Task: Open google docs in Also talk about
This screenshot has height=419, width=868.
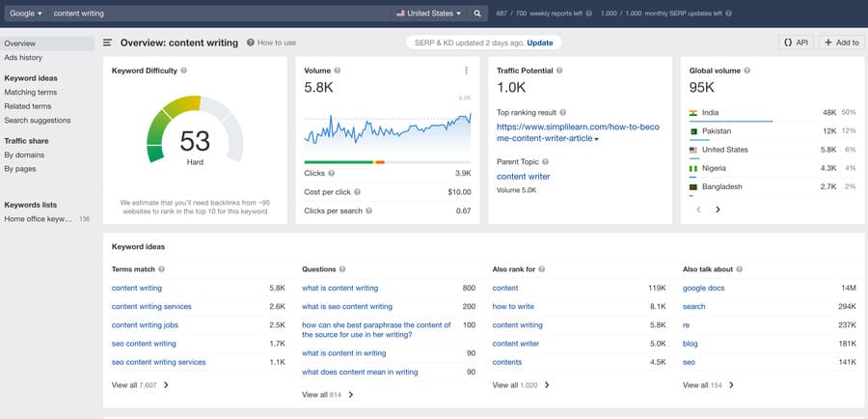Action: (704, 289)
